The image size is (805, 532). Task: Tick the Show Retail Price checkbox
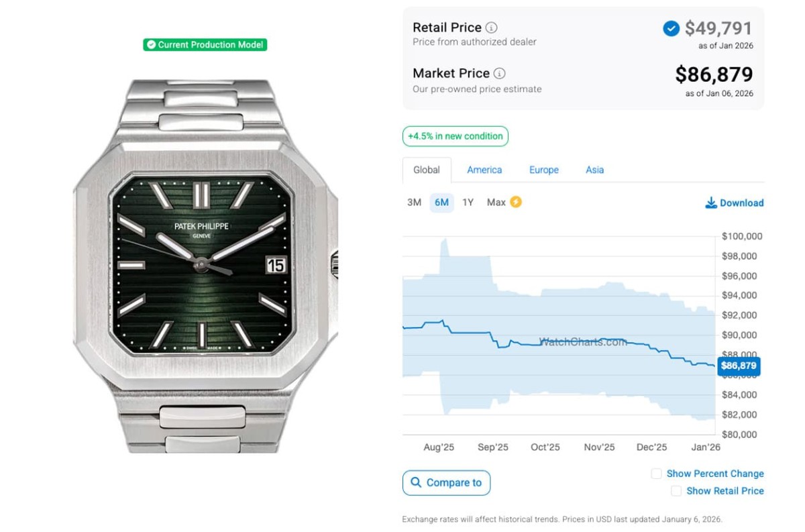click(676, 491)
